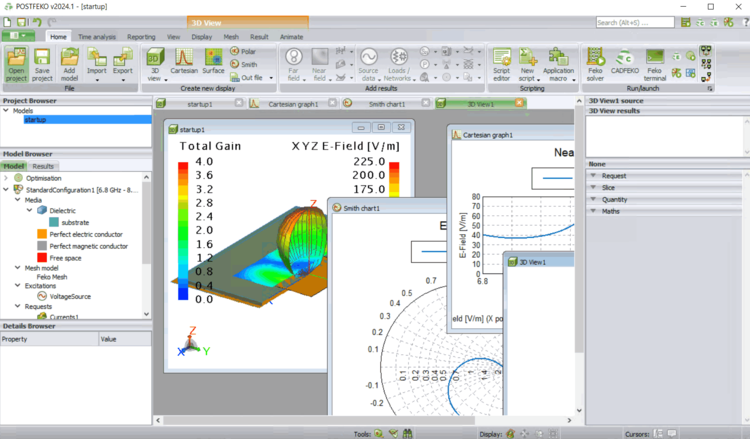Click the orange Perfect electric conductor swatch
The image size is (750, 439).
pyautogui.click(x=41, y=234)
